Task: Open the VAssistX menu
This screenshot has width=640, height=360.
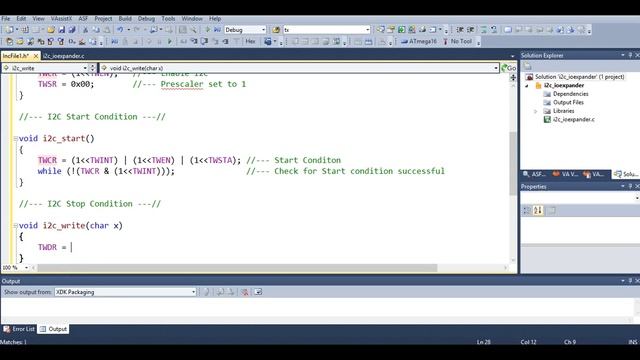Action: click(x=61, y=19)
